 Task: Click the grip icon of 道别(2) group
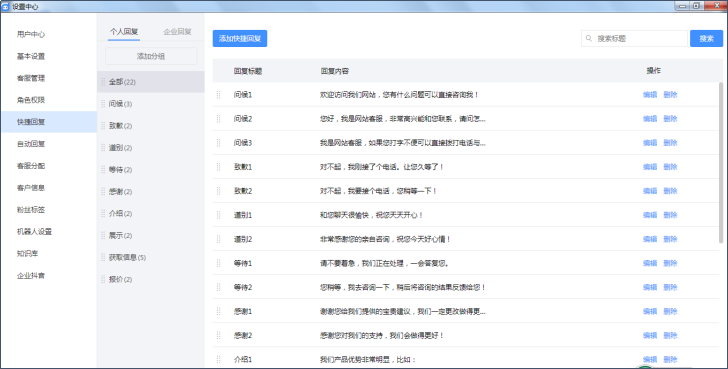coord(103,148)
